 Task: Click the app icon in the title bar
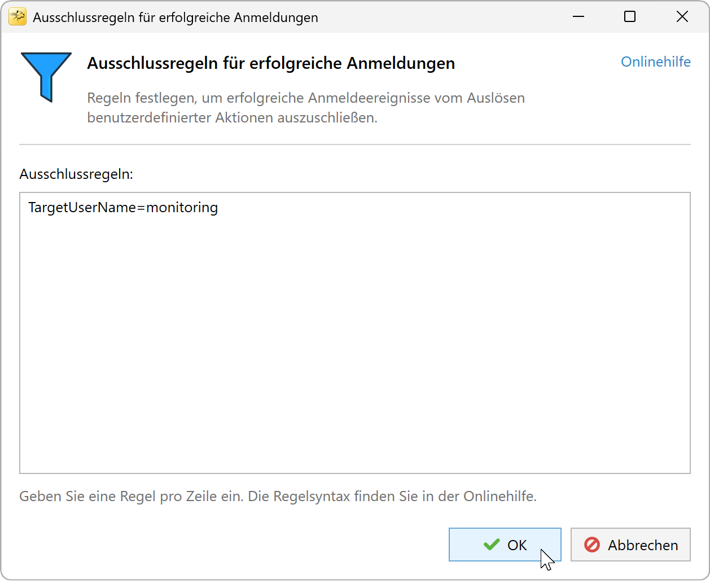(x=17, y=17)
